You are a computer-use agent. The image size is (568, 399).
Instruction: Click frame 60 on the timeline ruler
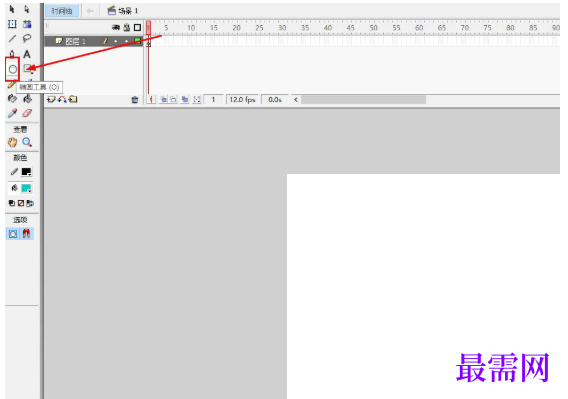click(419, 28)
